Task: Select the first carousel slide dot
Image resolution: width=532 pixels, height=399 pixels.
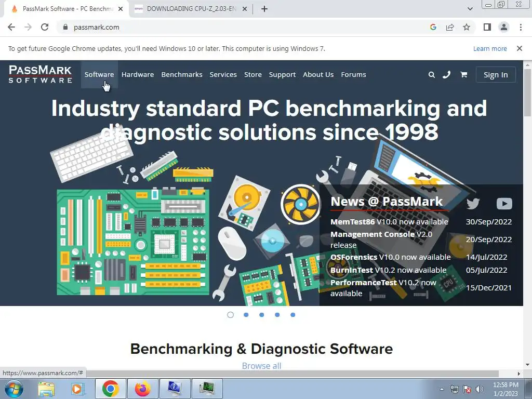Action: coord(230,315)
